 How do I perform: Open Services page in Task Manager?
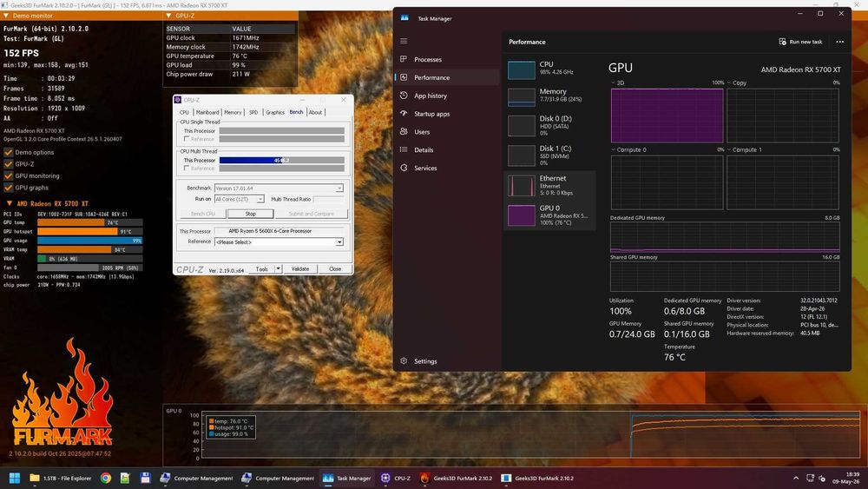click(x=425, y=168)
